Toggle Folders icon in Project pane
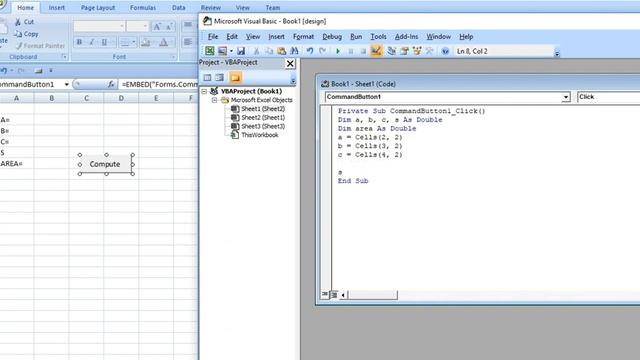Image resolution: width=640 pixels, height=360 pixels. 235,78
